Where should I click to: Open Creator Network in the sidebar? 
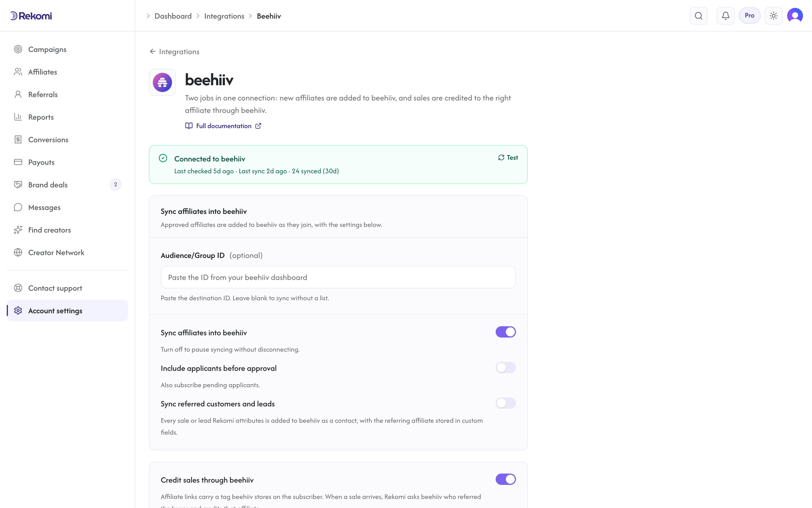(x=67, y=252)
